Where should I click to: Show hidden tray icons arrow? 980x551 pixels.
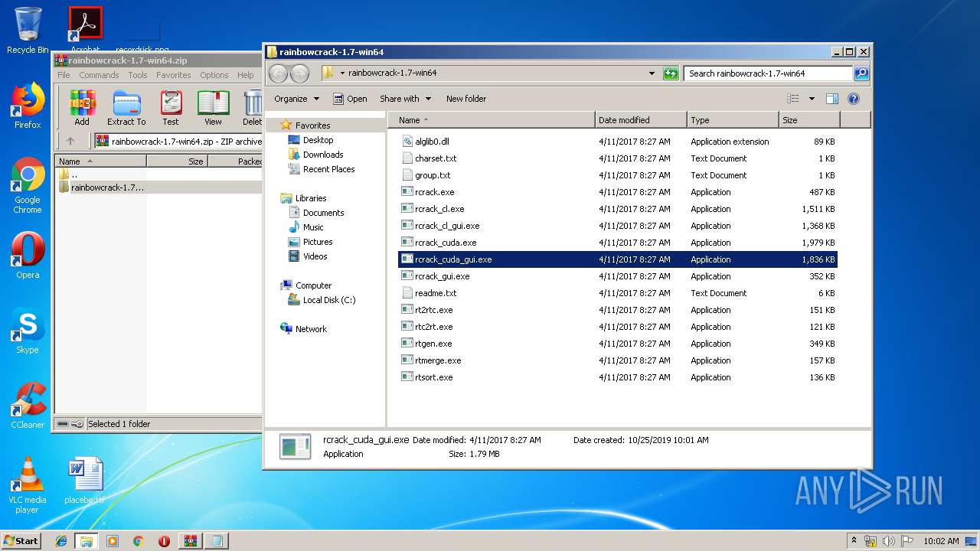pyautogui.click(x=854, y=540)
